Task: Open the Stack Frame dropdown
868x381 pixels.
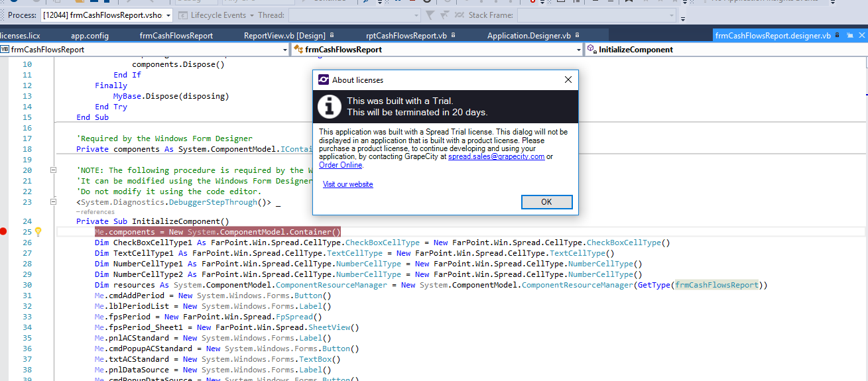Action: [x=672, y=15]
